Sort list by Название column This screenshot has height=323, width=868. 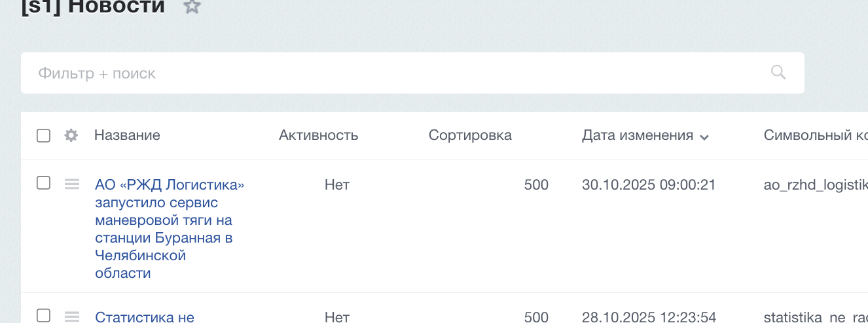click(127, 135)
